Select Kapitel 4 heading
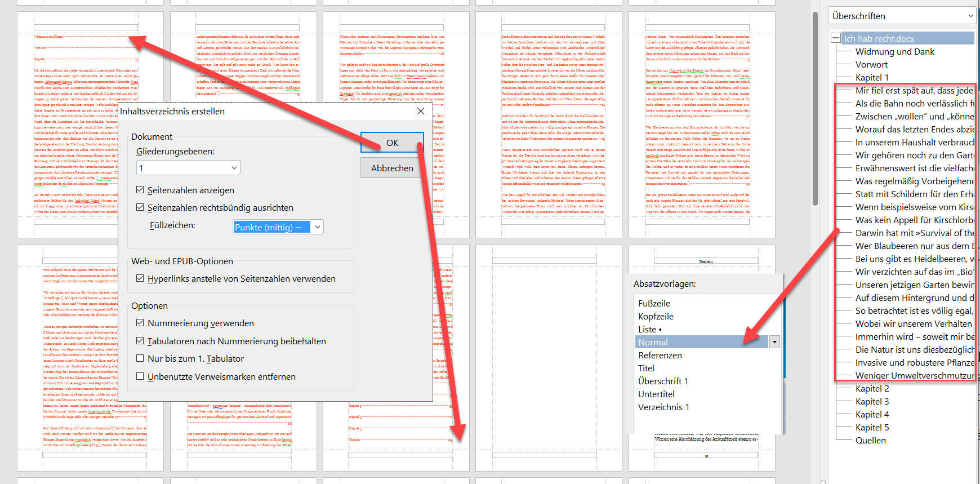Image resolution: width=980 pixels, height=484 pixels. (x=872, y=414)
